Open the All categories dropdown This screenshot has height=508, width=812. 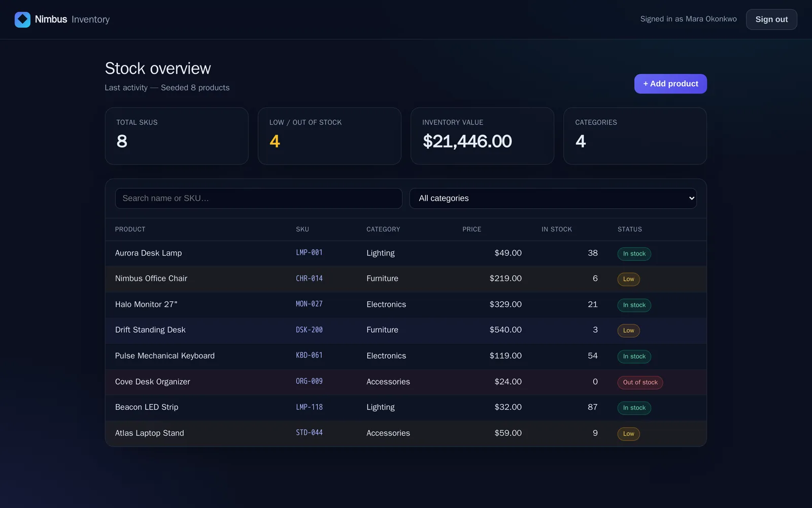point(553,199)
